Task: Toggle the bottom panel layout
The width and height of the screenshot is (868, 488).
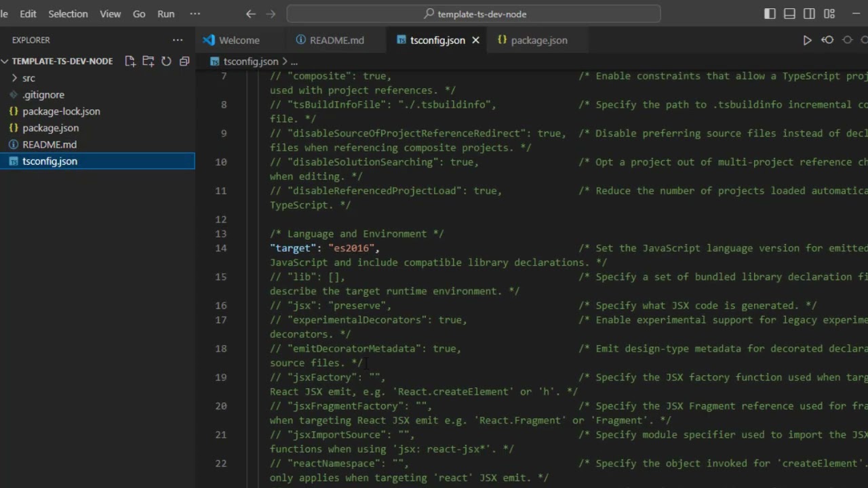Action: [x=789, y=14]
